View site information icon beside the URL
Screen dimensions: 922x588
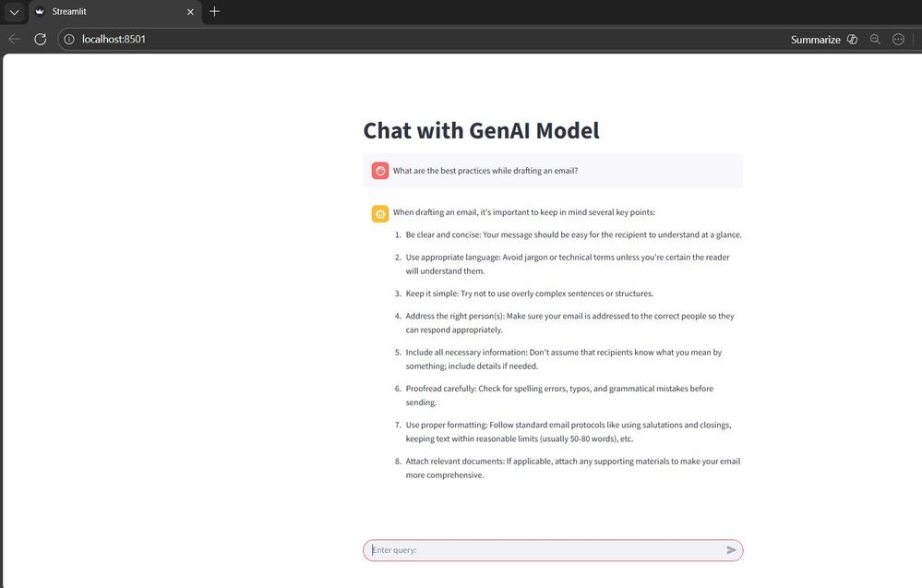click(69, 39)
